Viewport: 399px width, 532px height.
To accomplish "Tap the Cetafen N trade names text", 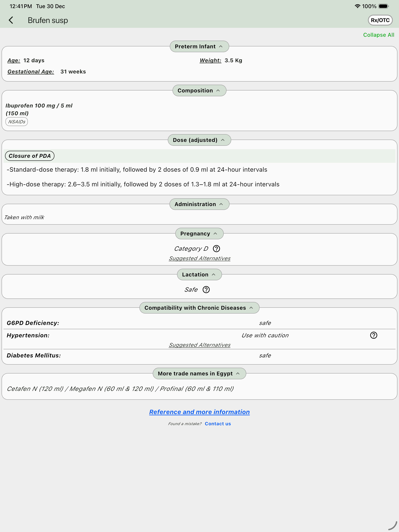I will (x=120, y=389).
